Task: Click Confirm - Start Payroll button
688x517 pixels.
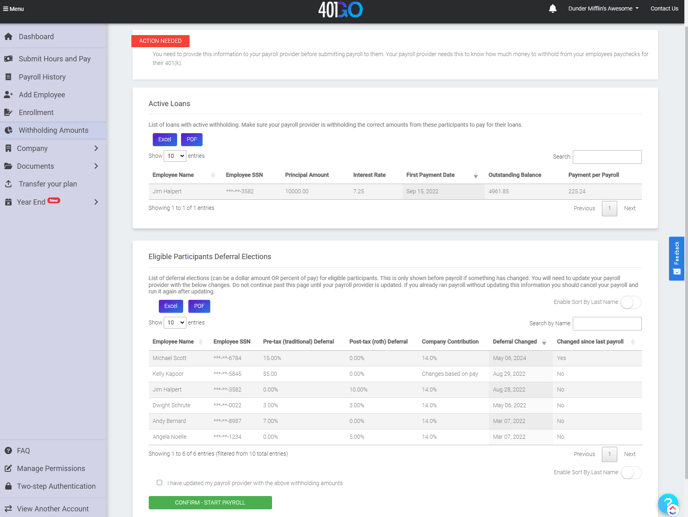Action: pos(210,502)
